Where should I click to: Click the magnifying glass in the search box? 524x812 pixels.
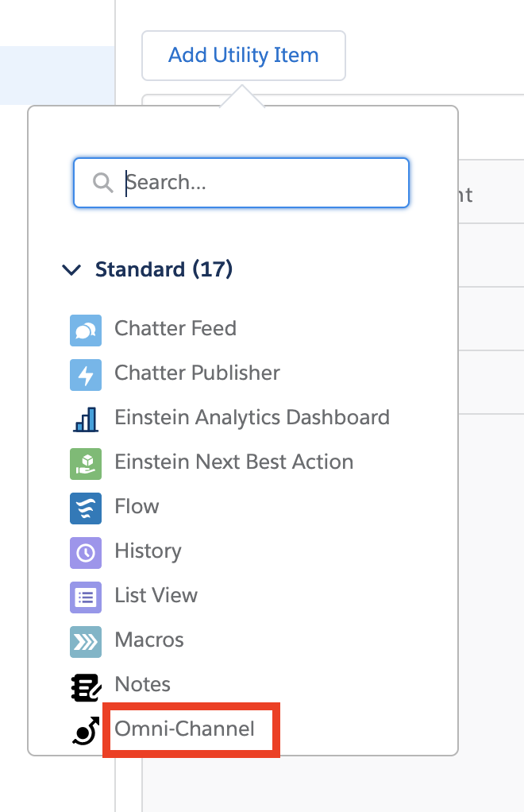coord(102,183)
